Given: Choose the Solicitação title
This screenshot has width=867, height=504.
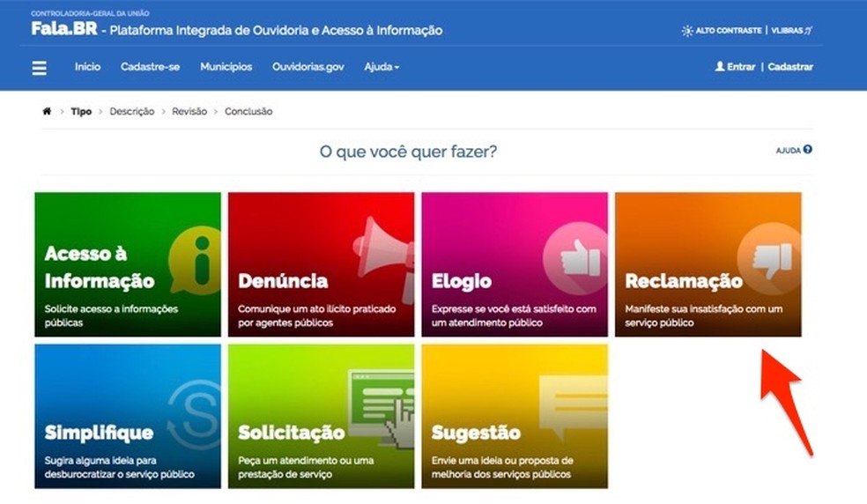Looking at the screenshot, I should [x=292, y=433].
